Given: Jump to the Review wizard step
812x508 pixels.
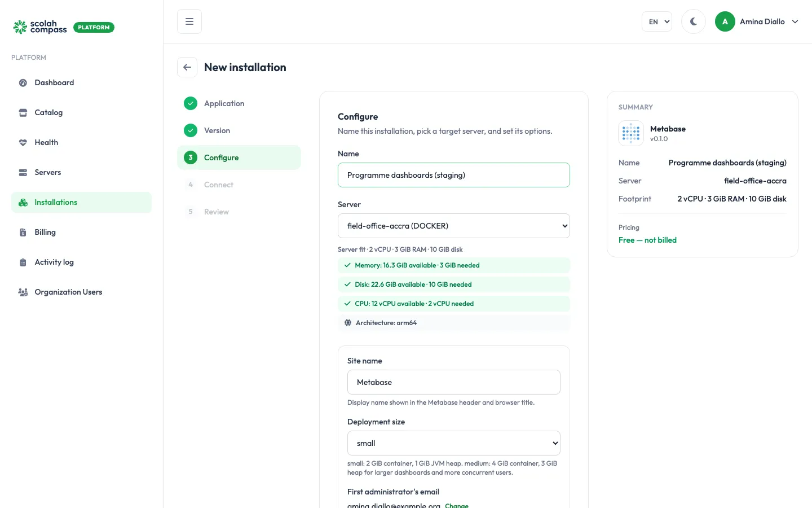Looking at the screenshot, I should tap(239, 212).
